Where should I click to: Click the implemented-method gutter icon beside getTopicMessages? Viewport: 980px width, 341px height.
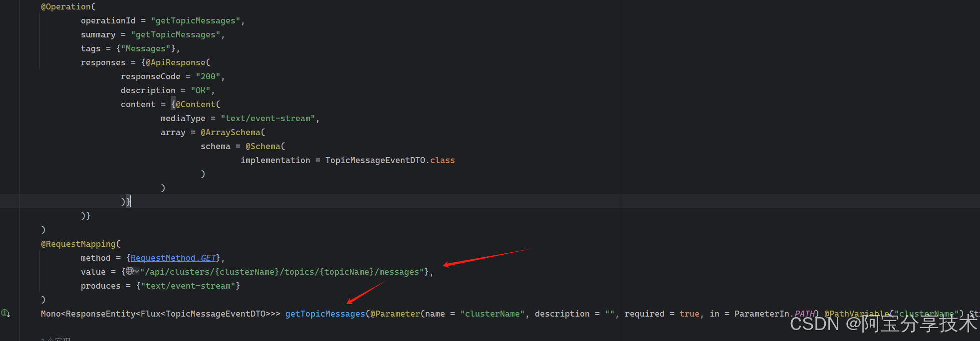(5, 313)
